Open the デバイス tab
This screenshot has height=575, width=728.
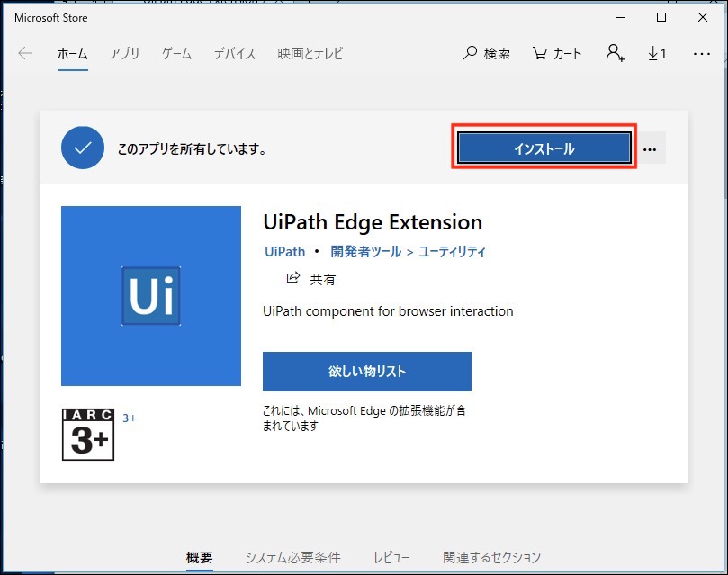pyautogui.click(x=235, y=54)
